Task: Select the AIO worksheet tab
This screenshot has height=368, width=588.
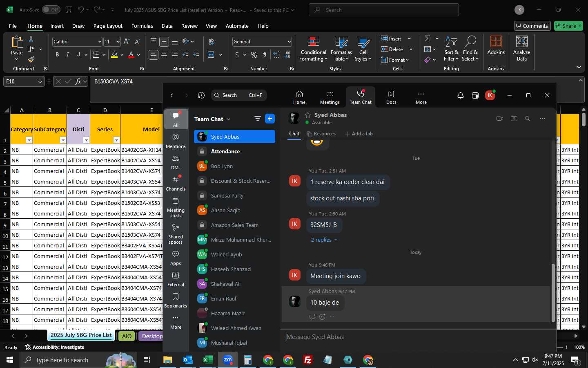Action: pyautogui.click(x=127, y=336)
